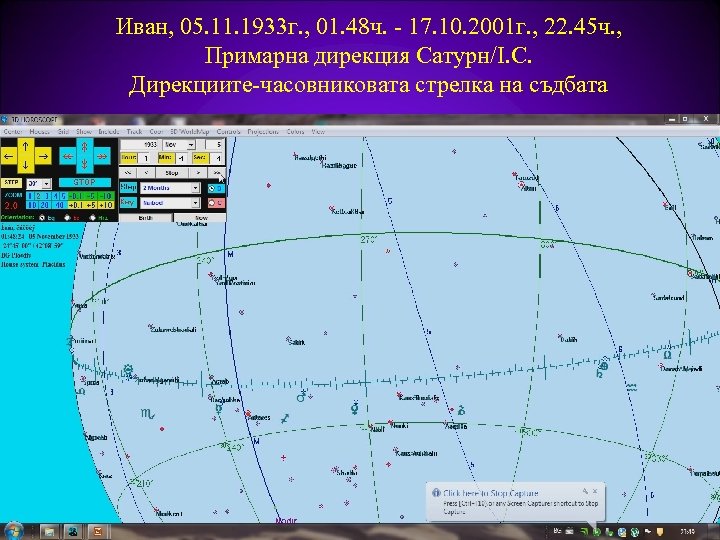The width and height of the screenshot is (720, 540).
Task: Click the blue double up arrow button
Action: pos(84,147)
